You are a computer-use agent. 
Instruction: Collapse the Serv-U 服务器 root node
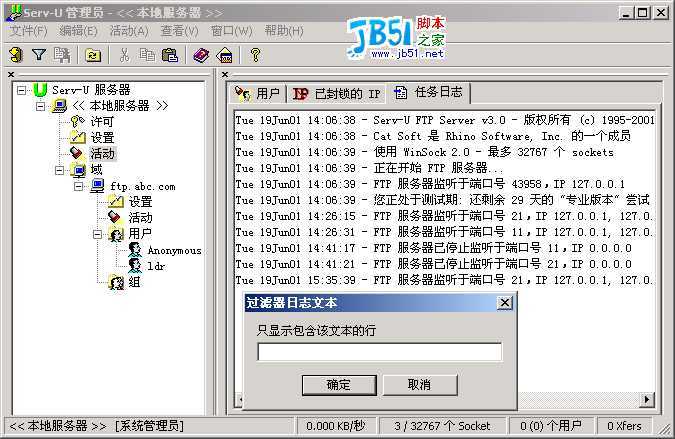click(21, 90)
